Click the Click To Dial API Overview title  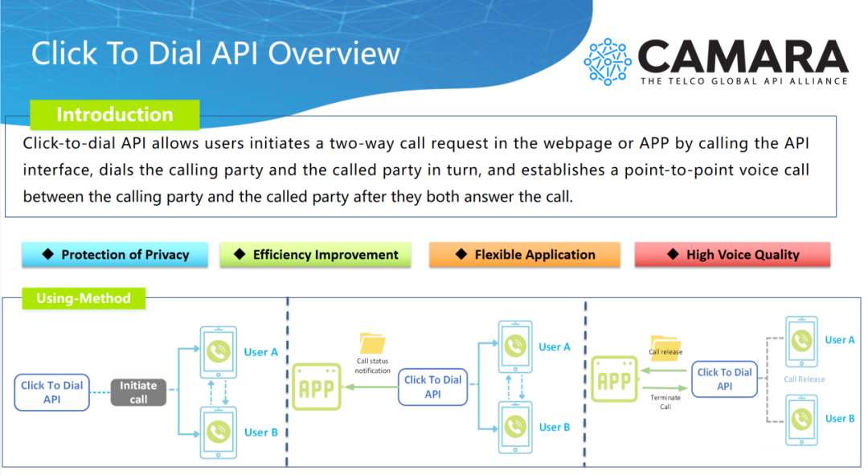point(215,53)
